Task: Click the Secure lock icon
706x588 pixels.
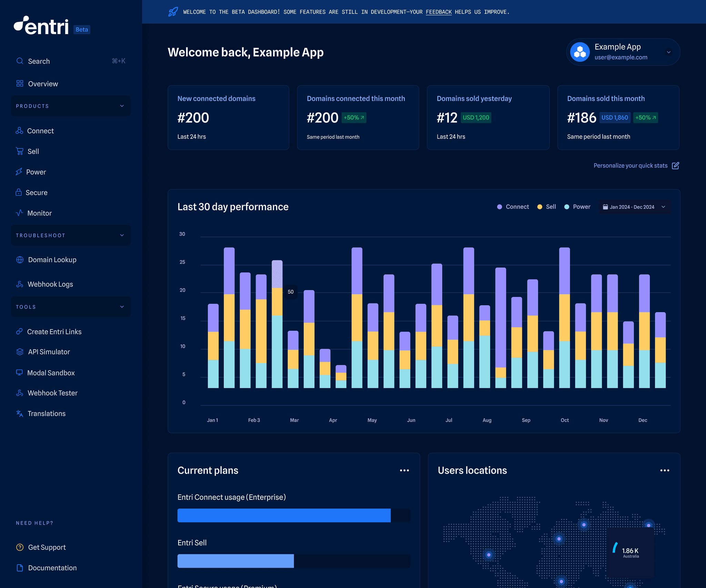Action: click(20, 192)
